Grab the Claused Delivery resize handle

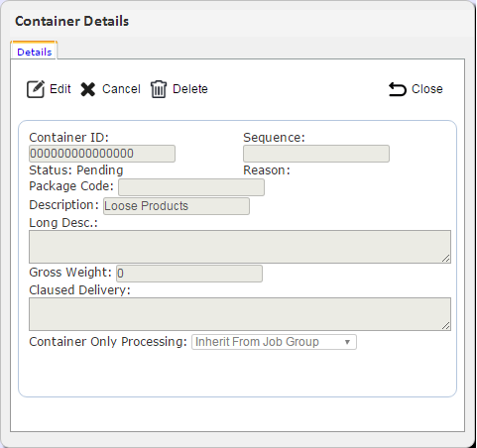446,326
